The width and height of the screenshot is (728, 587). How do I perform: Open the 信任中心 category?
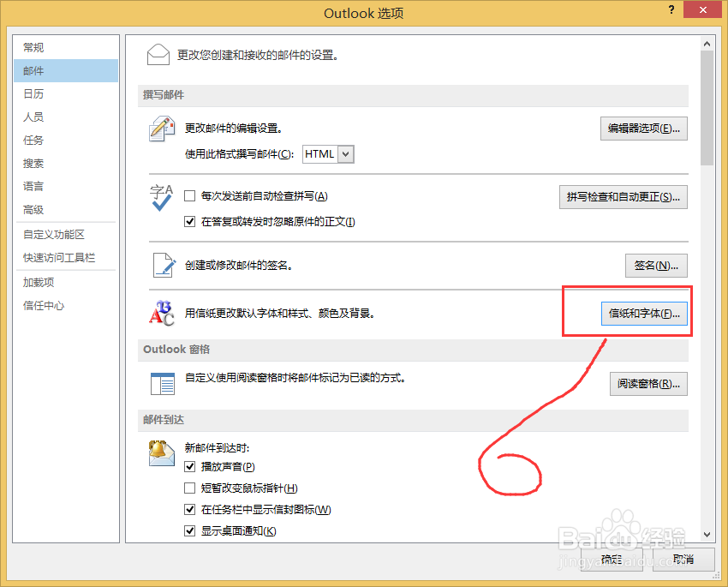coord(66,306)
